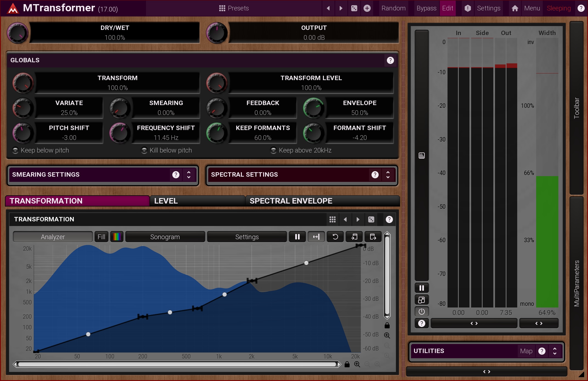588x381 pixels.
Task: Click the Sonogram button
Action: 165,237
